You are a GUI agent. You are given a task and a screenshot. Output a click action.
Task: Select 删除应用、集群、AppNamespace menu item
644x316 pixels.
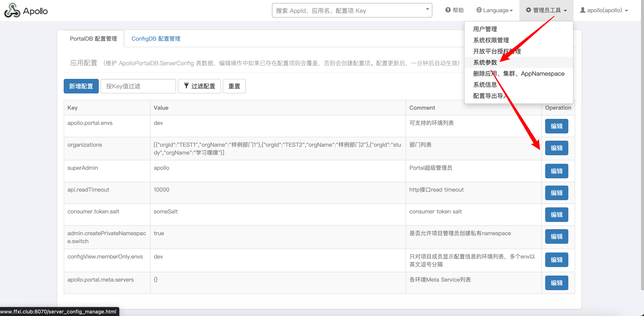tap(518, 74)
